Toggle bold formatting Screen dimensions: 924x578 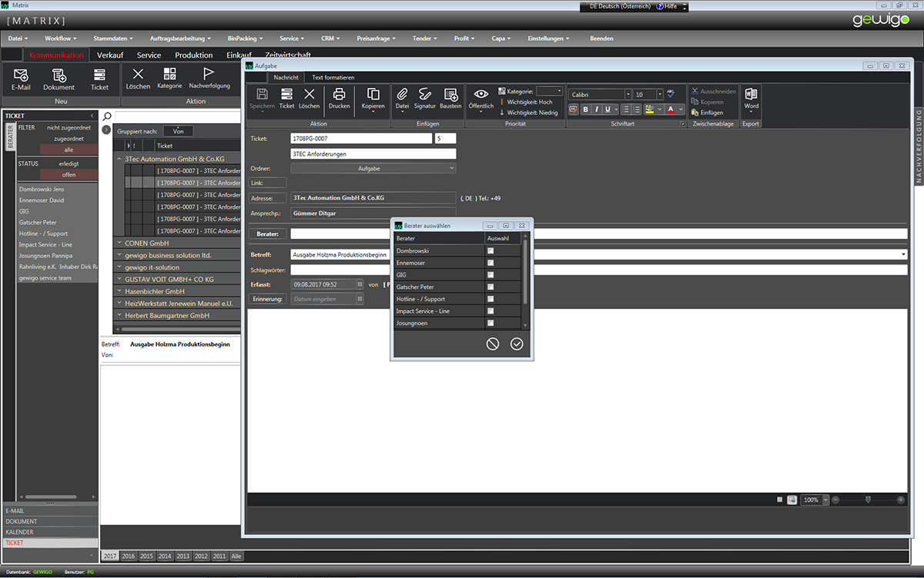pyautogui.click(x=585, y=109)
